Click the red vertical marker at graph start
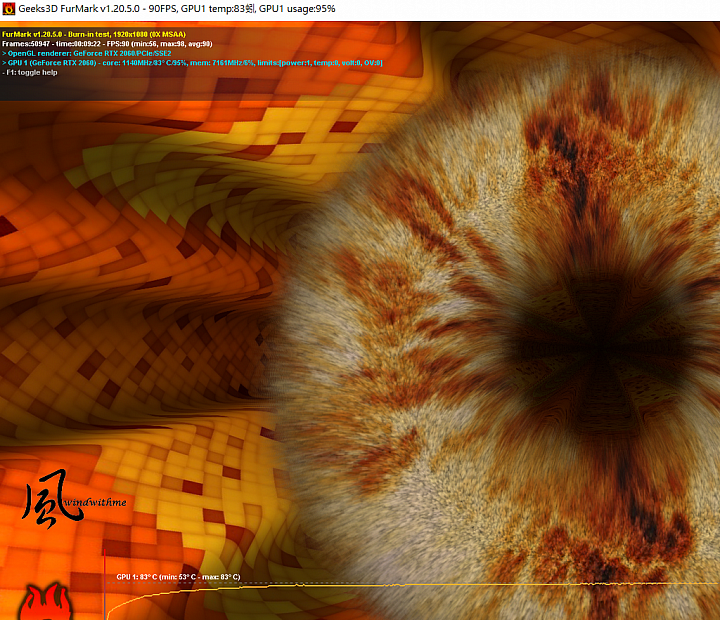Viewport: 720px width, 620px height. (104, 584)
